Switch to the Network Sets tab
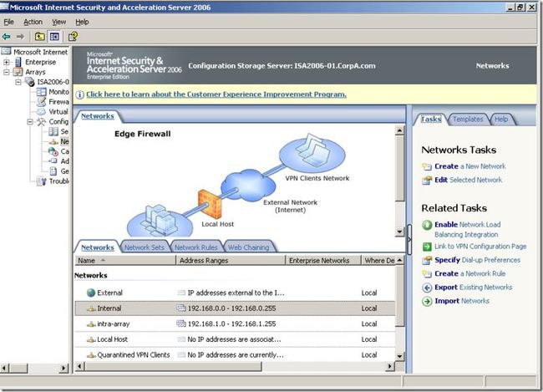This screenshot has height=392, width=543. [x=144, y=247]
